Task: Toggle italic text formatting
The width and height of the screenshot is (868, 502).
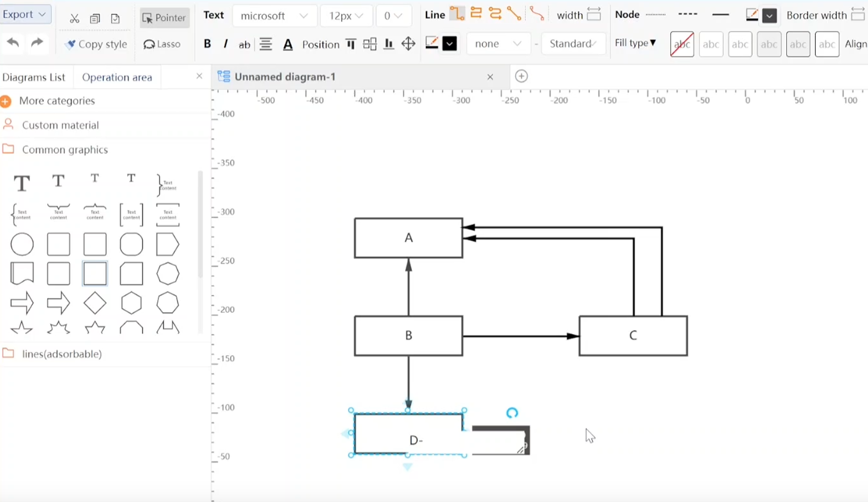Action: [x=226, y=44]
